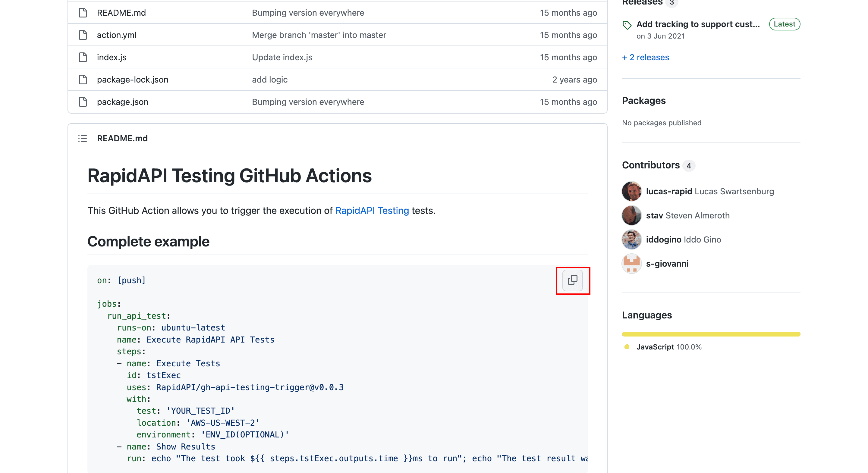Open 'add logic' commit message

coord(269,80)
